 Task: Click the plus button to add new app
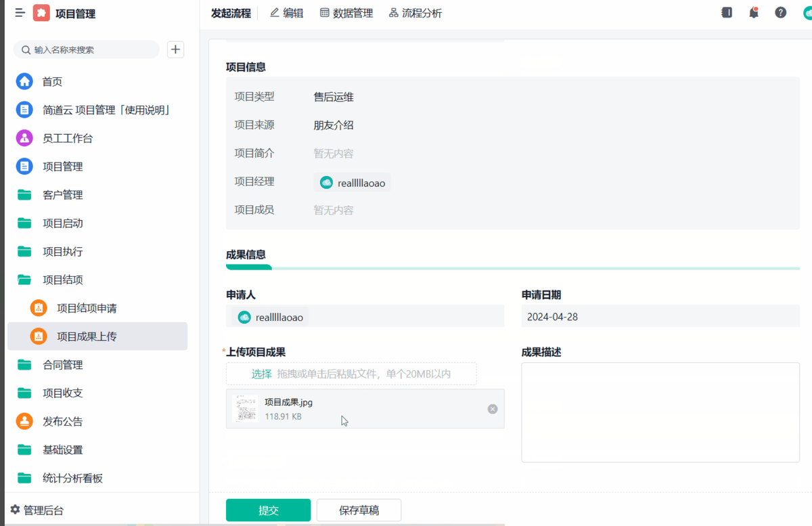click(175, 49)
